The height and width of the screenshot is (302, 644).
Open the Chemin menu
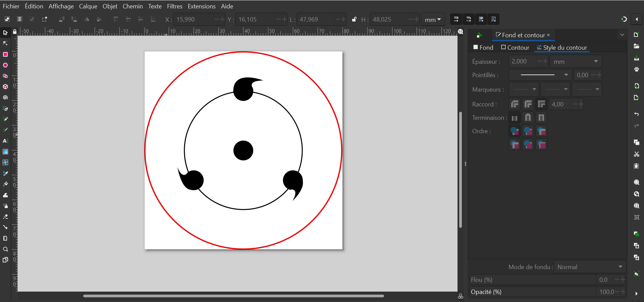point(132,6)
